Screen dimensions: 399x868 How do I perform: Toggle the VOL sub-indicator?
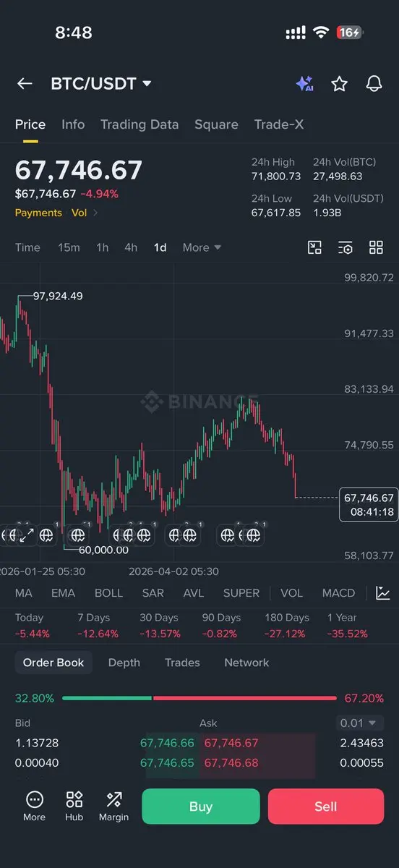tap(291, 593)
